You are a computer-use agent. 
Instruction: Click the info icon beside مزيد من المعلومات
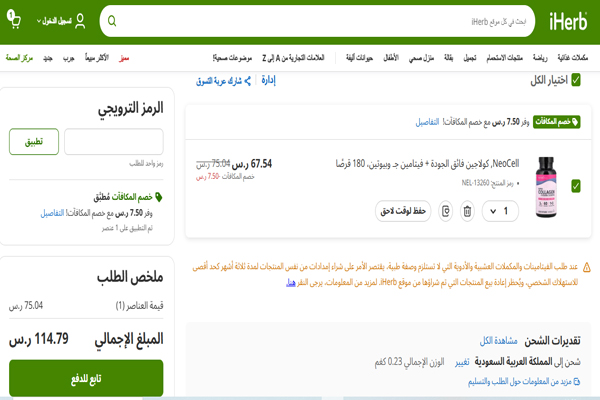[x=577, y=381]
